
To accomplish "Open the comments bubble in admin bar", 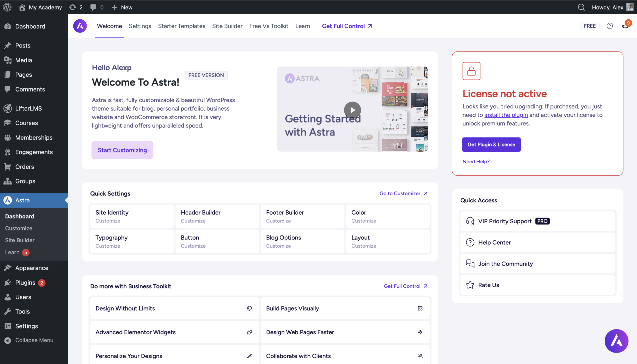I will tap(97, 7).
